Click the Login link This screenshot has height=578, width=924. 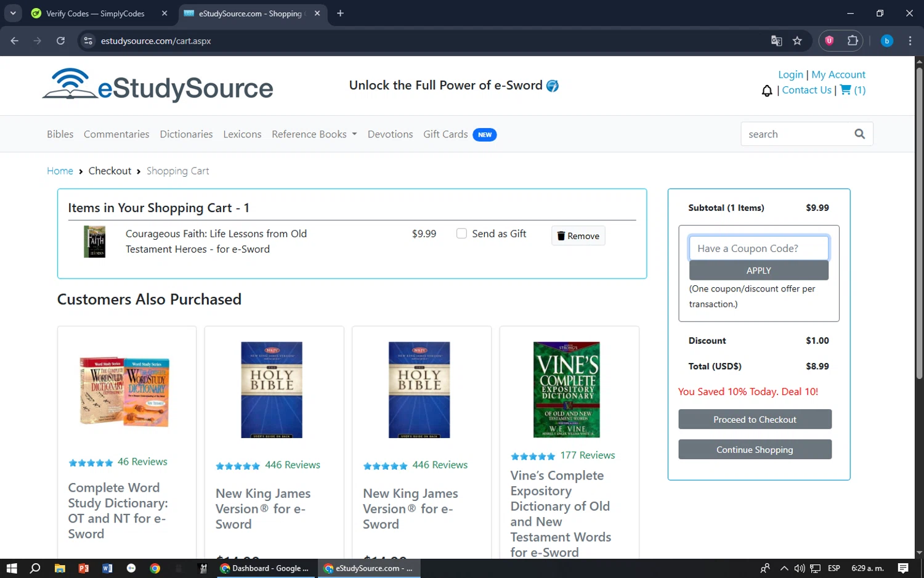tap(790, 75)
